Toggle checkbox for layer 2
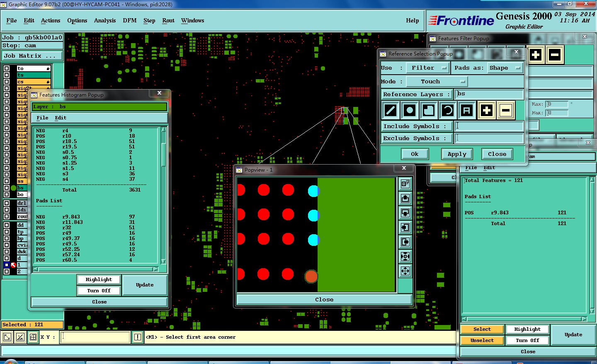597x364 pixels. (7, 272)
